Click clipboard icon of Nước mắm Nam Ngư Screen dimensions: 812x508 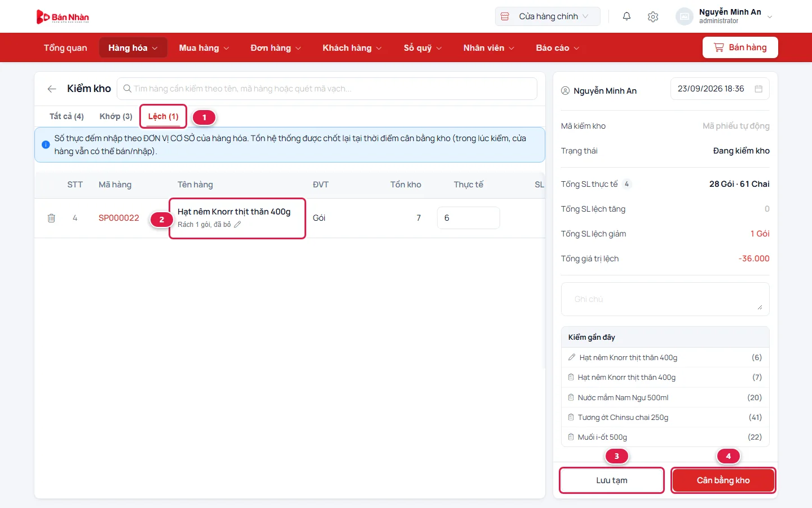(571, 397)
